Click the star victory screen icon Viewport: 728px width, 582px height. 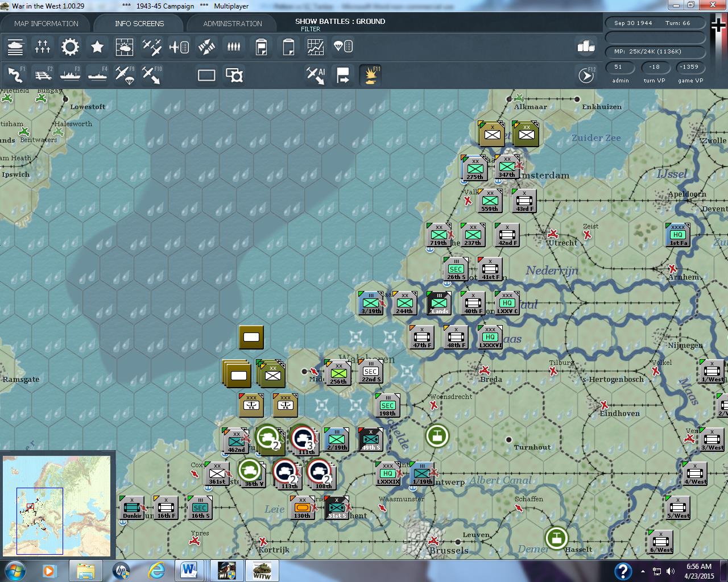97,47
